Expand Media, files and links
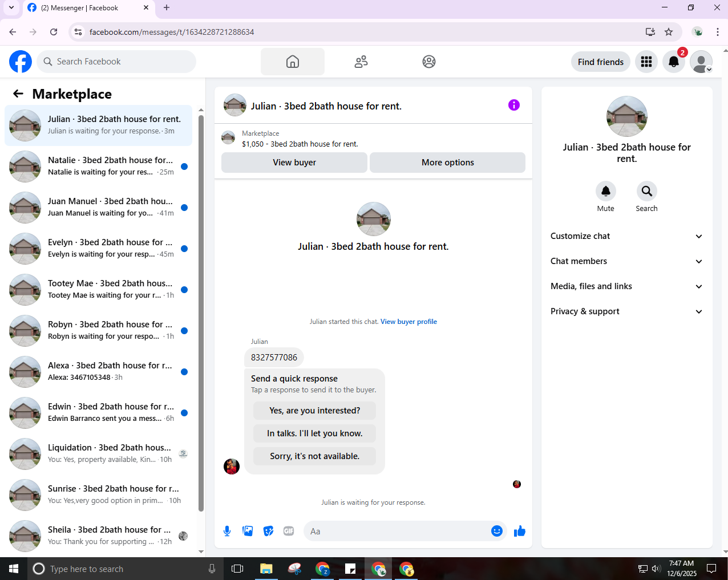Viewport: 728px width, 580px height. (626, 286)
